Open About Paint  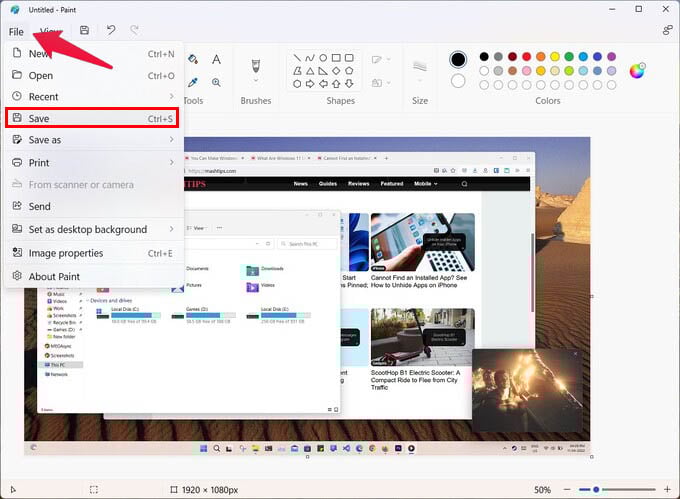click(x=94, y=277)
